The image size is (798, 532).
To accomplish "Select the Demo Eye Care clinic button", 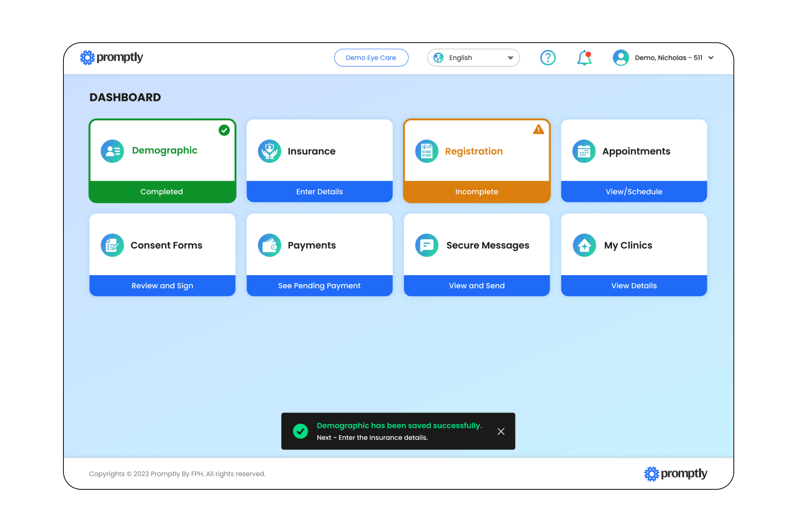I will click(371, 58).
